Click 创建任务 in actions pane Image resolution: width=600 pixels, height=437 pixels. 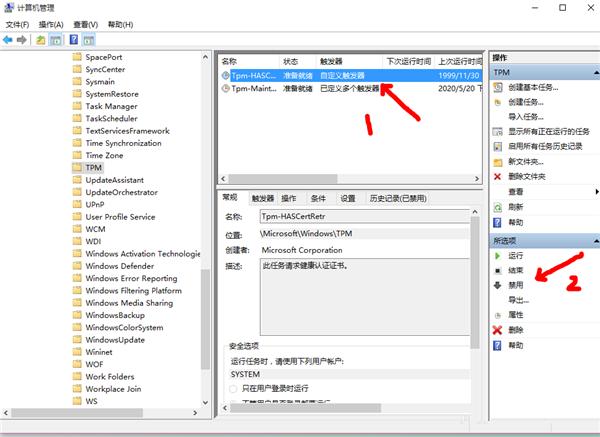[x=525, y=102]
